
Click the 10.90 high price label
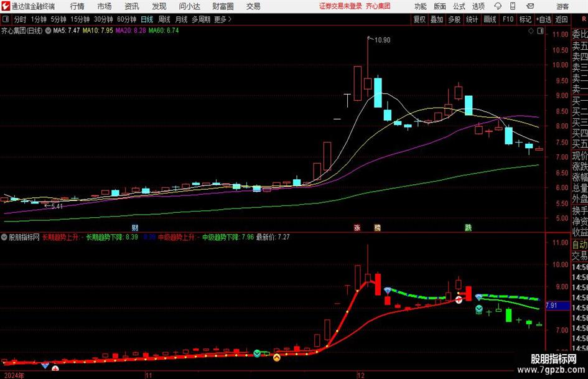pos(382,40)
